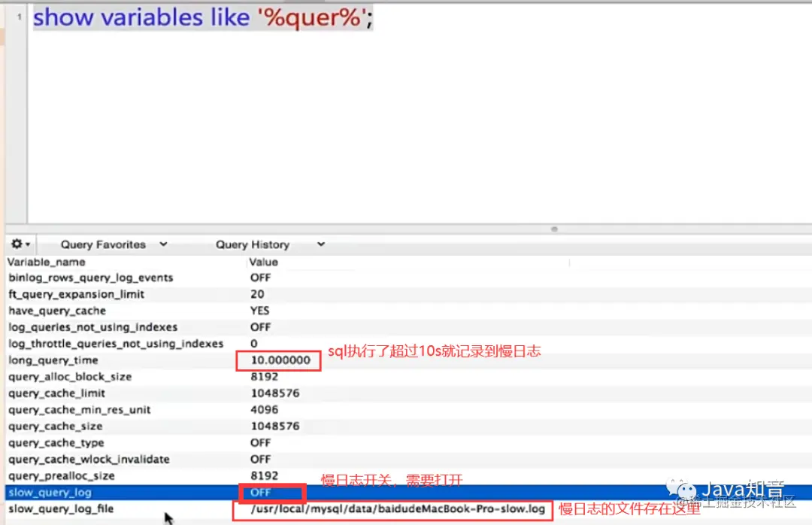Click the Variable_name column header

point(46,262)
